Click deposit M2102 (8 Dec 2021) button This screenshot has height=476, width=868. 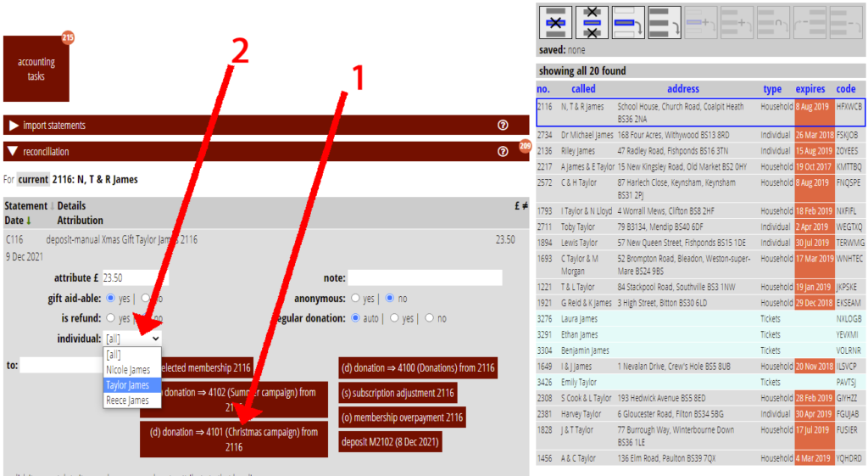(x=390, y=442)
